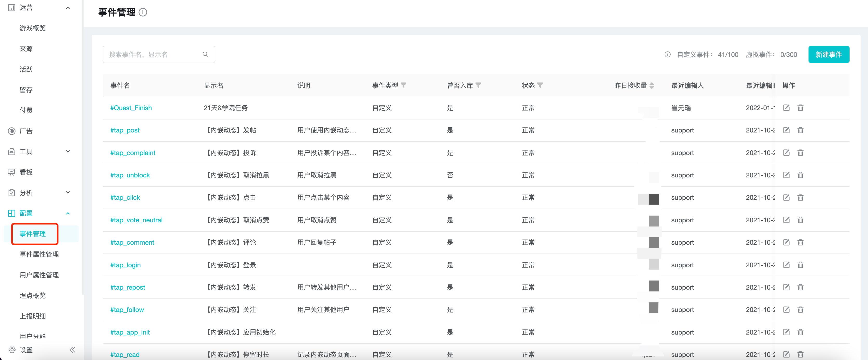Click the delete trash icon for #tap_post

point(800,130)
